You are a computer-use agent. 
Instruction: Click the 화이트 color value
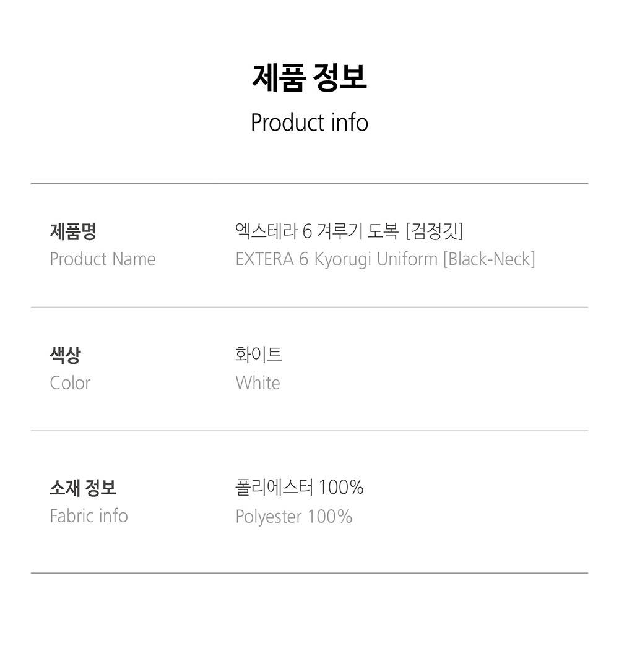tap(259, 355)
